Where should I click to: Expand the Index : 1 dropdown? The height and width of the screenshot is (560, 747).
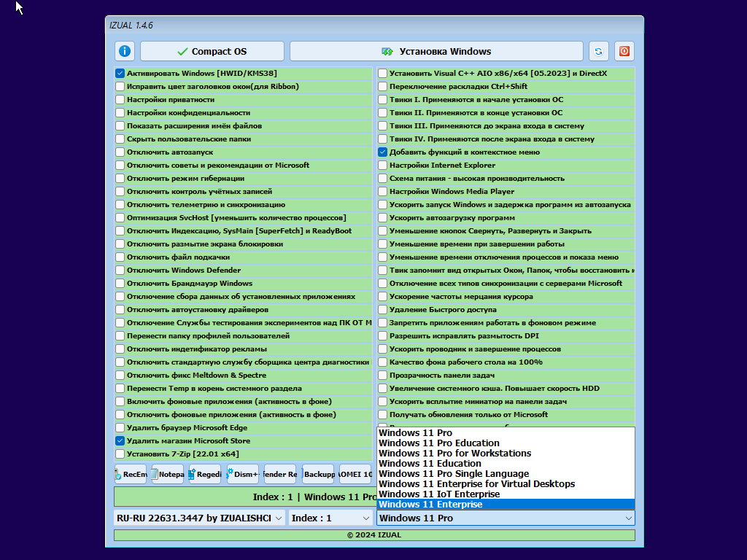tap(330, 518)
